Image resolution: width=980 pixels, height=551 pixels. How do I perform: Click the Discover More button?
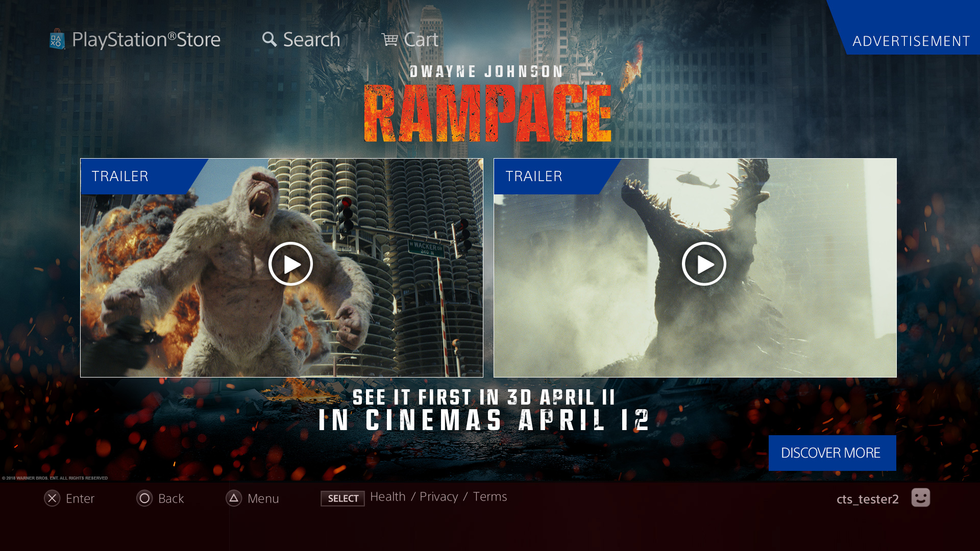[x=832, y=453]
